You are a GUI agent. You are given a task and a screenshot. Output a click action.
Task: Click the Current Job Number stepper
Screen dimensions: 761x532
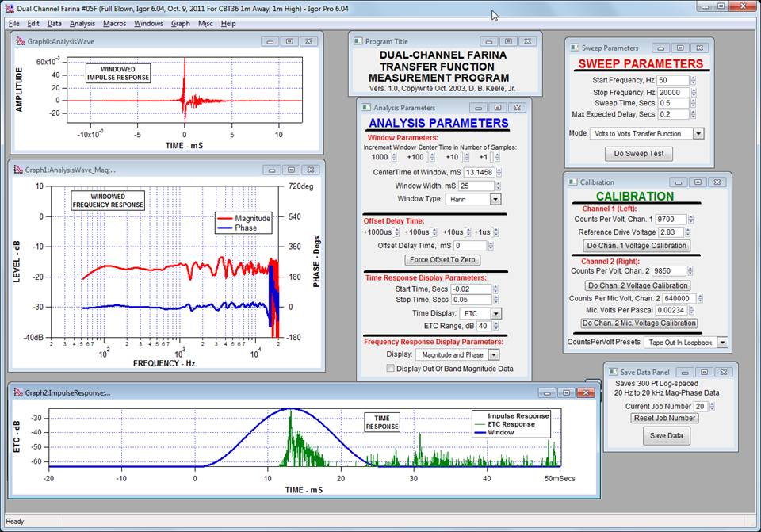(x=712, y=406)
